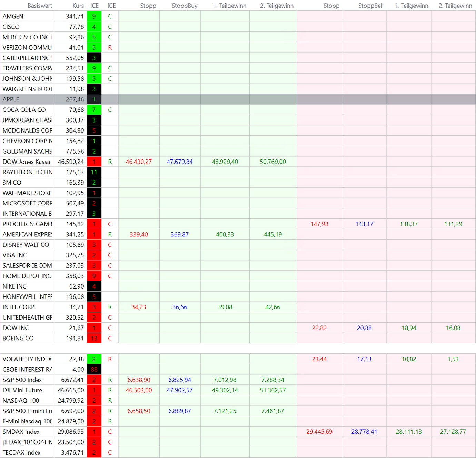Click DOW Jones Kassa StoppBuy value 47.679,84

179,162
